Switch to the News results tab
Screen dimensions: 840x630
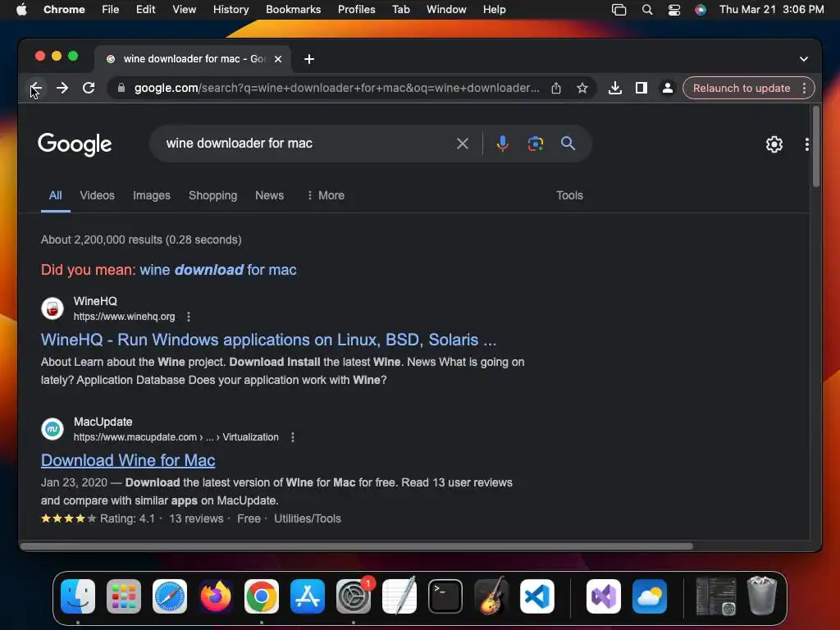[x=269, y=195]
